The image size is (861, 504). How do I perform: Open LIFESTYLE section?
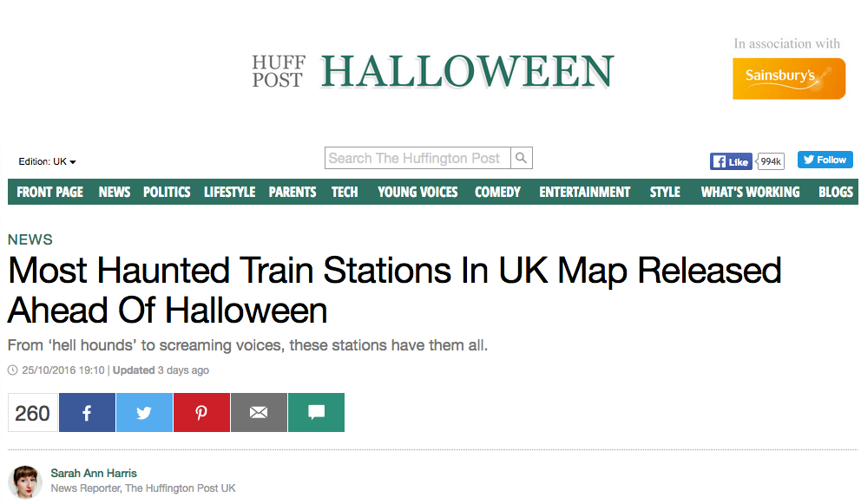tap(229, 193)
